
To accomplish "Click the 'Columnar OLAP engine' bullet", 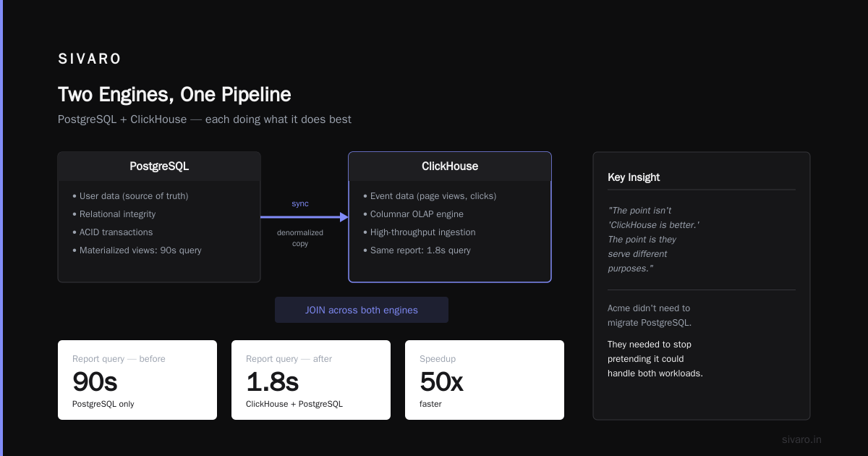I will click(x=413, y=214).
